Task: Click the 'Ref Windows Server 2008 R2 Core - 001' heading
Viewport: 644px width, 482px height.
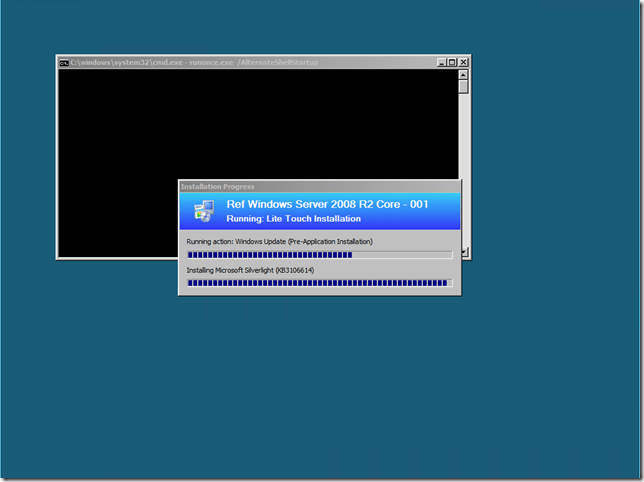Action: [327, 204]
